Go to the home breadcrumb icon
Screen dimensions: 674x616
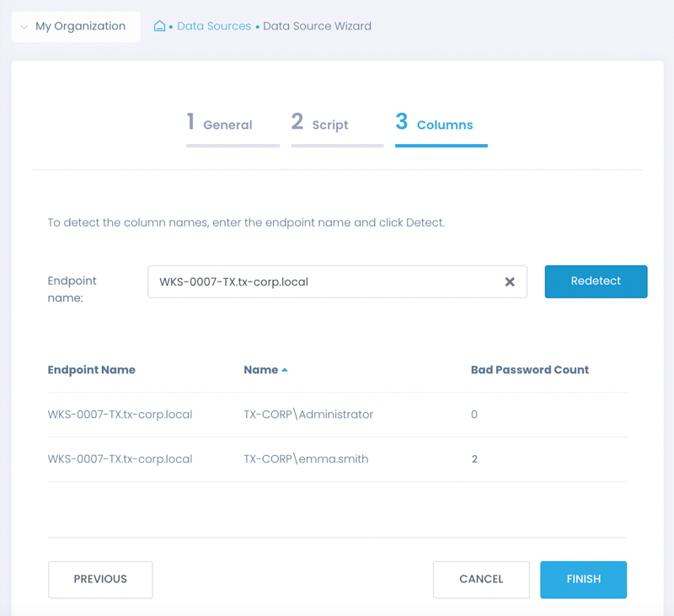tap(159, 26)
